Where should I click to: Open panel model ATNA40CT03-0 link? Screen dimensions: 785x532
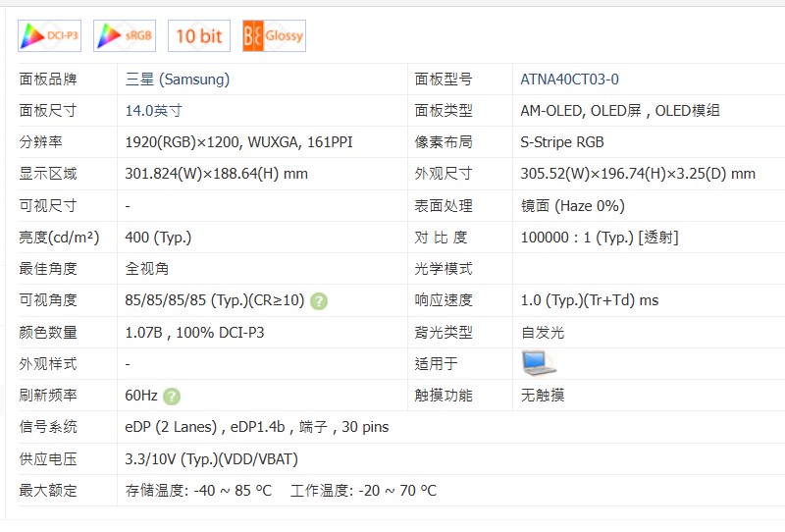(x=569, y=80)
